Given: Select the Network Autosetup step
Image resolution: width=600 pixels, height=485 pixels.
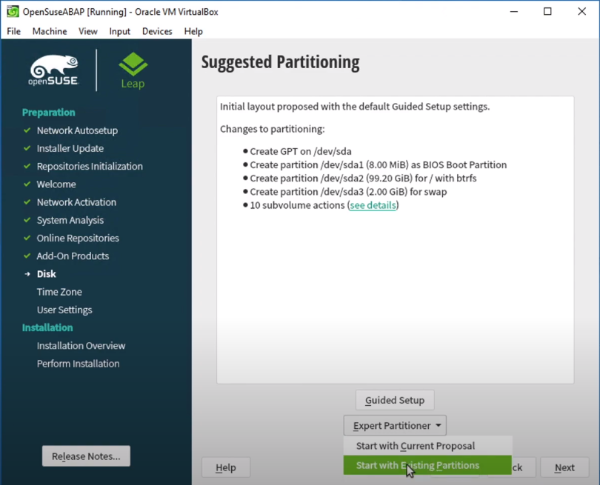Looking at the screenshot, I should (x=77, y=131).
